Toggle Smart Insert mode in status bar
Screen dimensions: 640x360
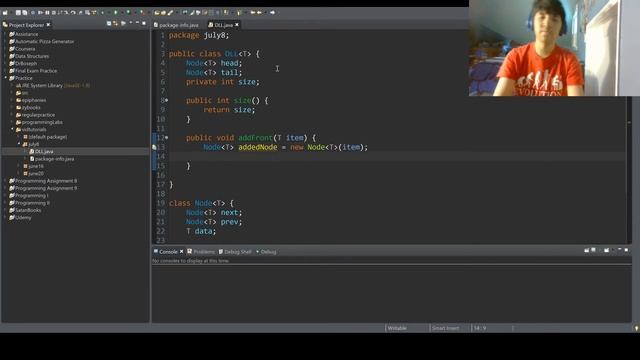click(x=446, y=328)
